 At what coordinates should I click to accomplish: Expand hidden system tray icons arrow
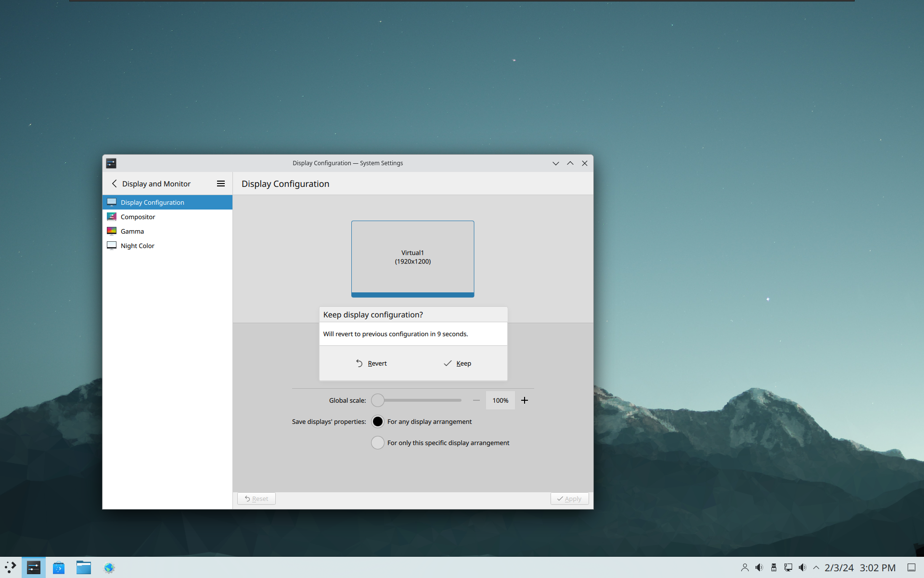pos(816,568)
